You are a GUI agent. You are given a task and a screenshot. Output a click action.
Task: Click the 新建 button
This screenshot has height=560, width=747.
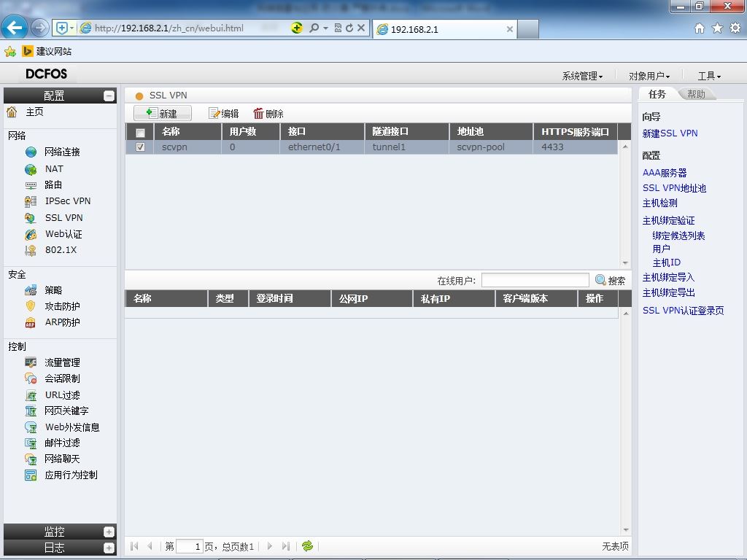(163, 113)
